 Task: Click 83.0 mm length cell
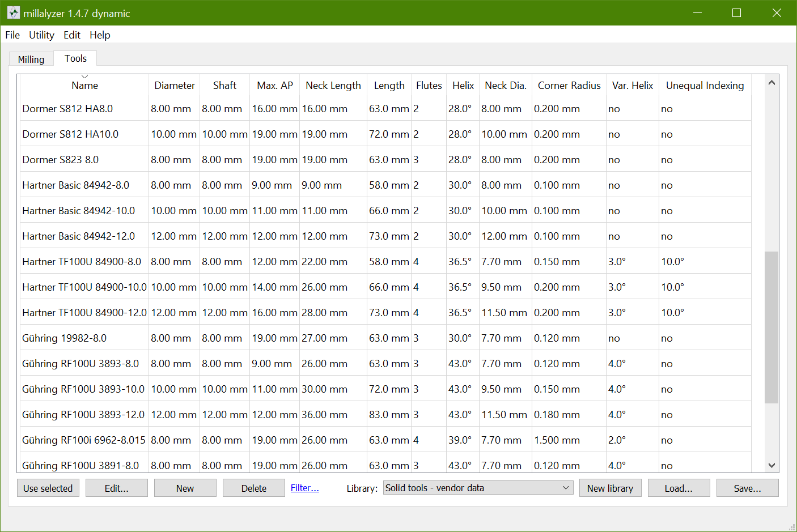pos(389,415)
